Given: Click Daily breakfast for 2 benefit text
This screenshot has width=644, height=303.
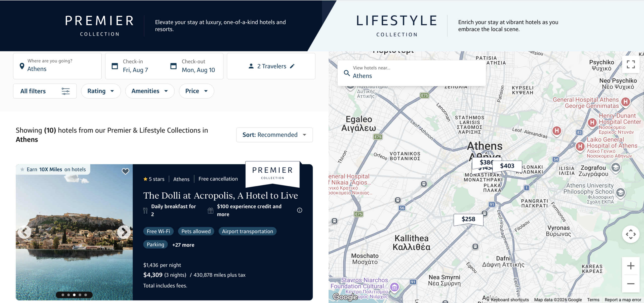Looking at the screenshot, I should 173,210.
